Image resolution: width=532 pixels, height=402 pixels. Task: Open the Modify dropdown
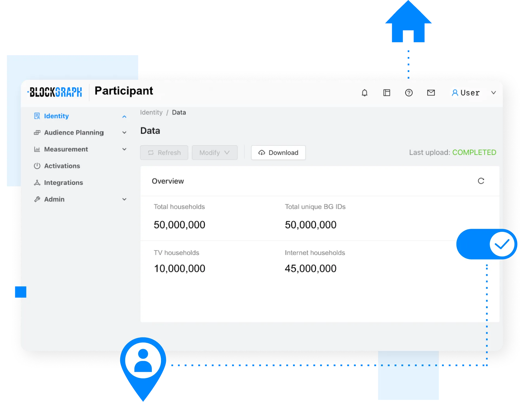(215, 153)
